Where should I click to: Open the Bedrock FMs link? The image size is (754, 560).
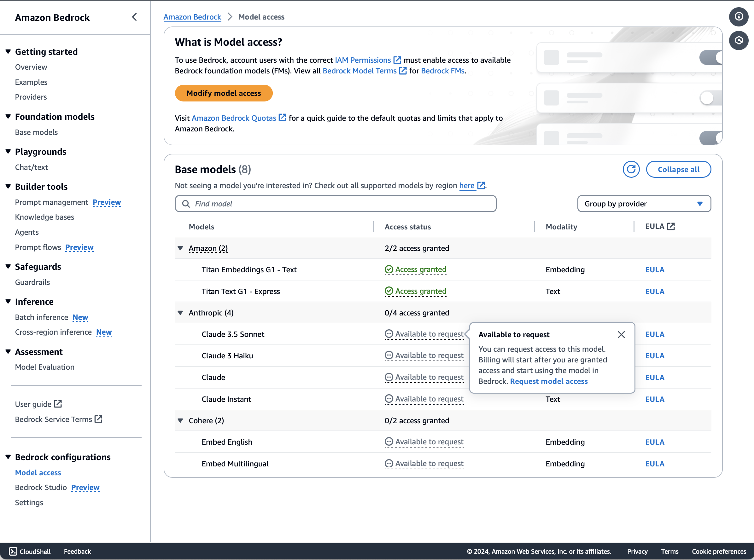pos(442,71)
